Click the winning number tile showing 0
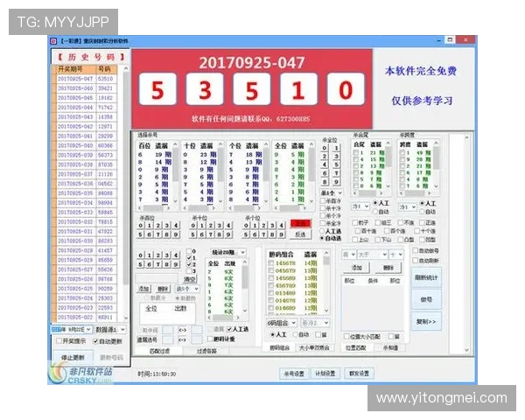This screenshot has width=525, height=420. click(346, 89)
